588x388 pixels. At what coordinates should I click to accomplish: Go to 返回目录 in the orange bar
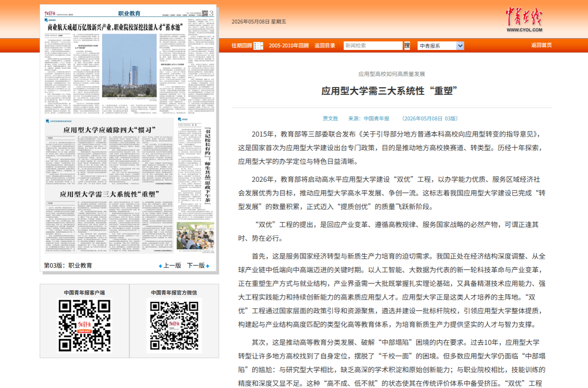(x=325, y=46)
